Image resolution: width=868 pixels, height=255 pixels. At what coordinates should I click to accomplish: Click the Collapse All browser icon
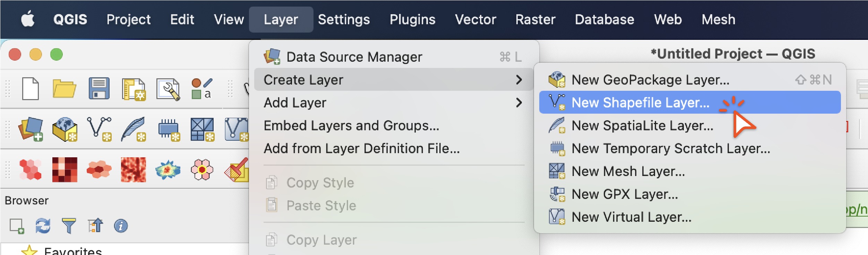[x=95, y=226]
